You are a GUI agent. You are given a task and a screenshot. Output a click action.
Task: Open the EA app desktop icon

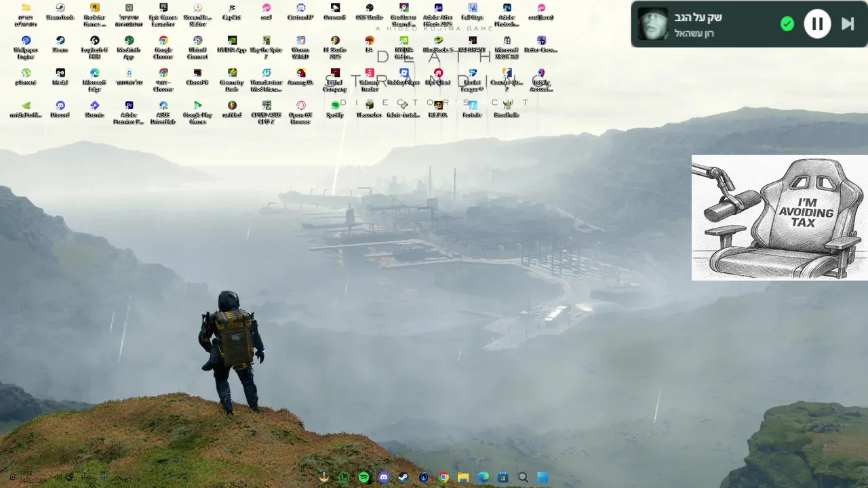pos(370,43)
